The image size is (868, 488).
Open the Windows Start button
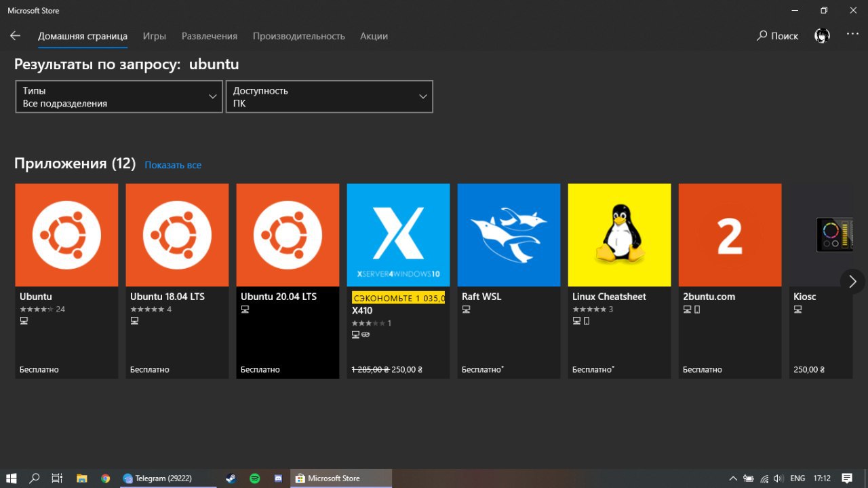[x=12, y=478]
